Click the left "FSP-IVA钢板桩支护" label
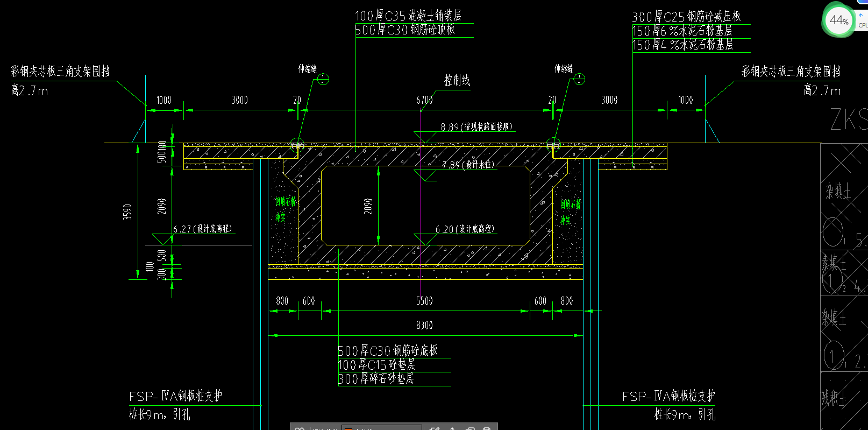This screenshot has height=430, width=868. pos(176,396)
